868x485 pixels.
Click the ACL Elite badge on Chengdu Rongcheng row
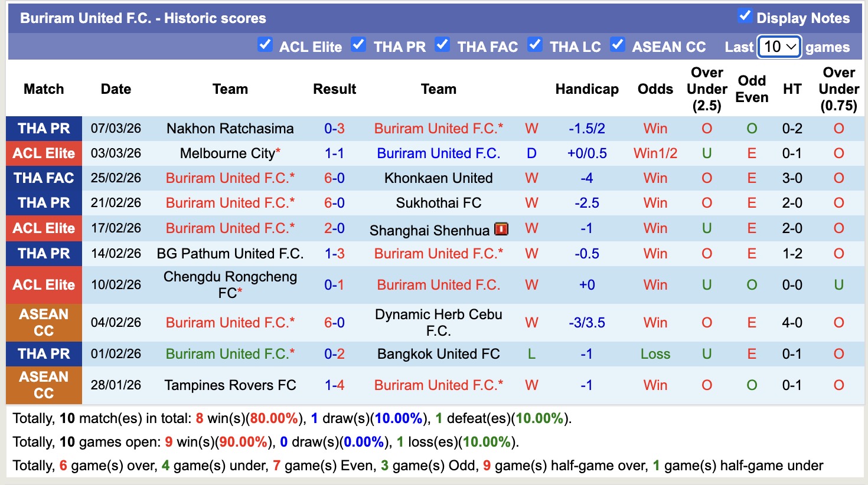click(44, 284)
